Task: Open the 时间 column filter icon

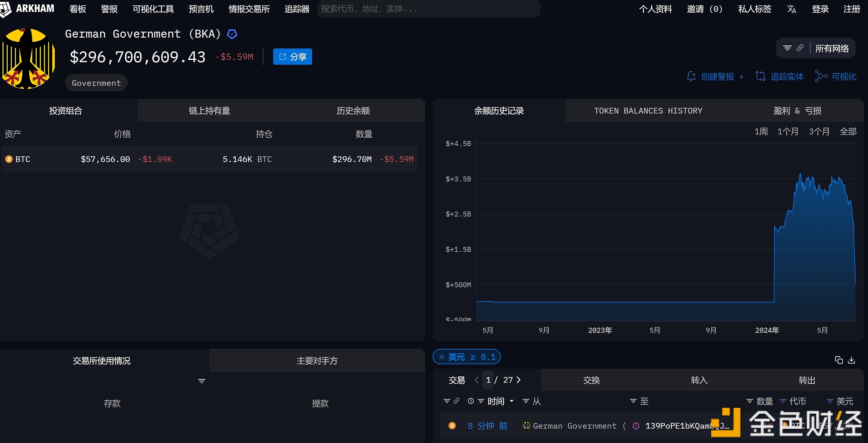Action: click(481, 401)
